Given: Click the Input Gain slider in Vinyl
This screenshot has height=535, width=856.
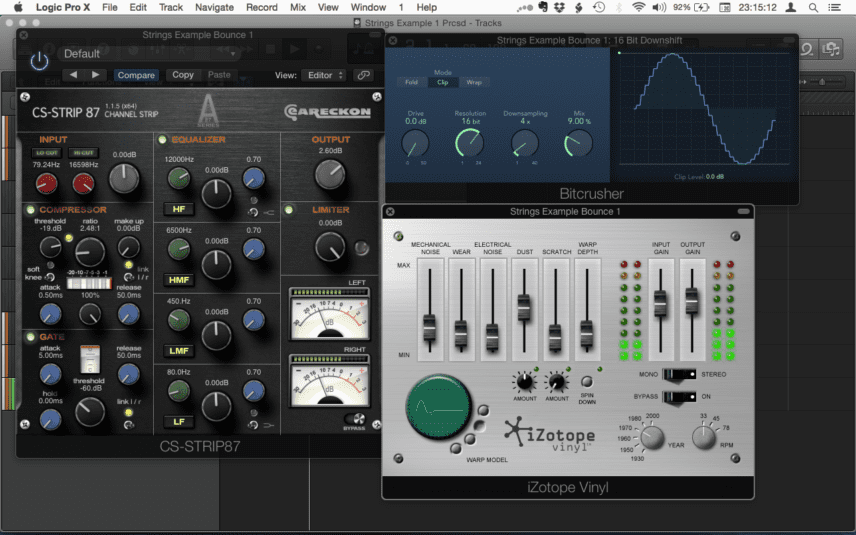Looking at the screenshot, I should 661,303.
